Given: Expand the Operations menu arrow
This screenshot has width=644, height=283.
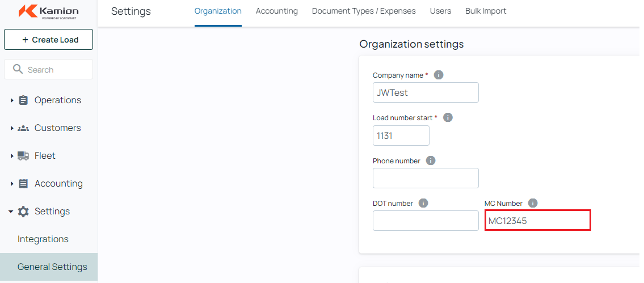Looking at the screenshot, I should [x=12, y=100].
